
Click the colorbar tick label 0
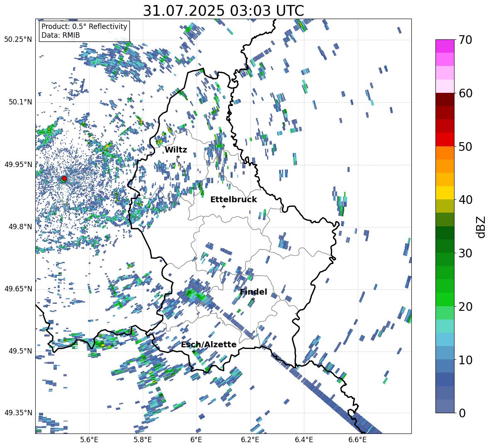pos(462,413)
